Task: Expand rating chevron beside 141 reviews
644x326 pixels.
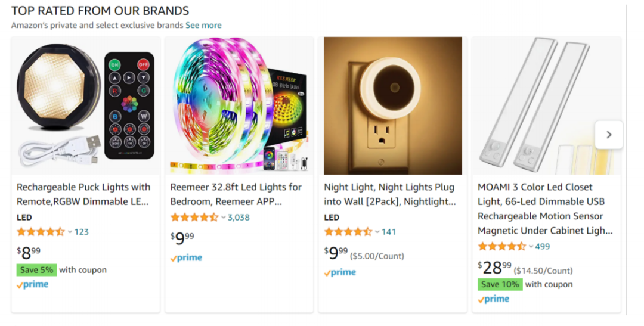Action: [377, 232]
